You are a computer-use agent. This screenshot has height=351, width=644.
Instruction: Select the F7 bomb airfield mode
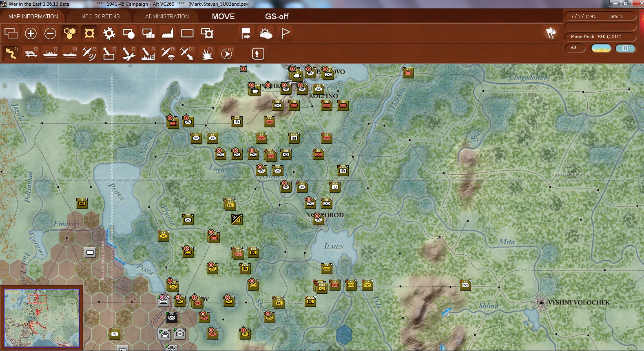click(128, 53)
